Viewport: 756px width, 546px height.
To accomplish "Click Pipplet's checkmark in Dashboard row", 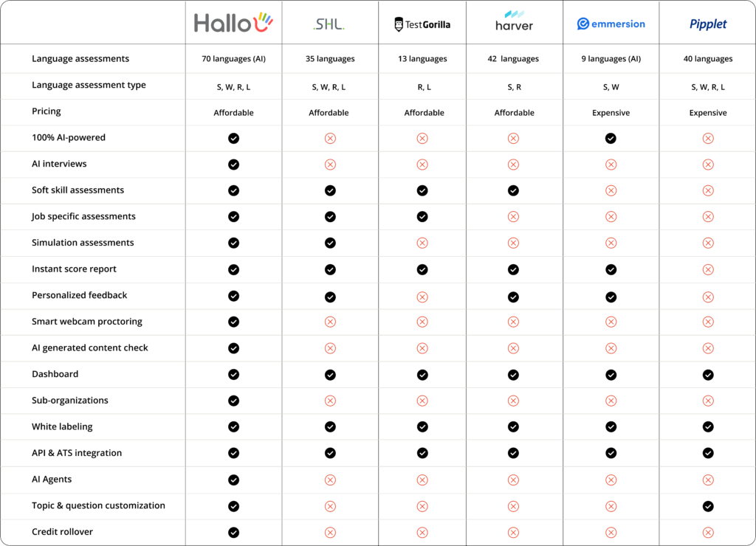I will click(x=708, y=375).
